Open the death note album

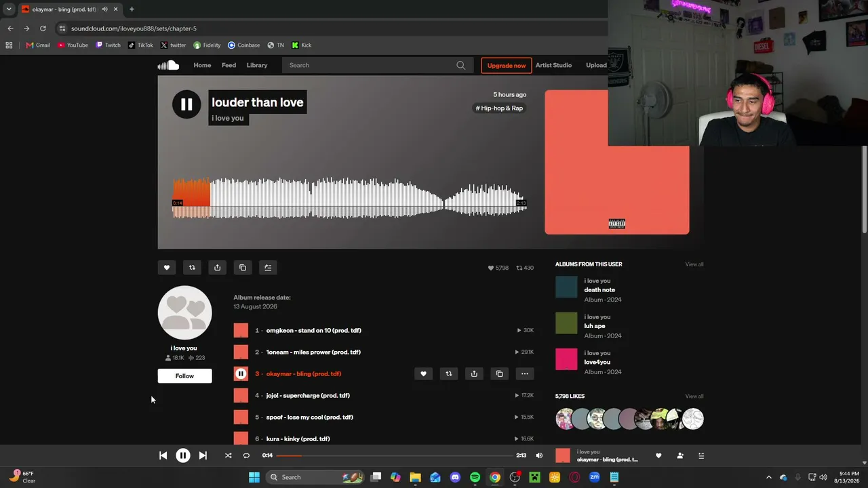point(599,290)
